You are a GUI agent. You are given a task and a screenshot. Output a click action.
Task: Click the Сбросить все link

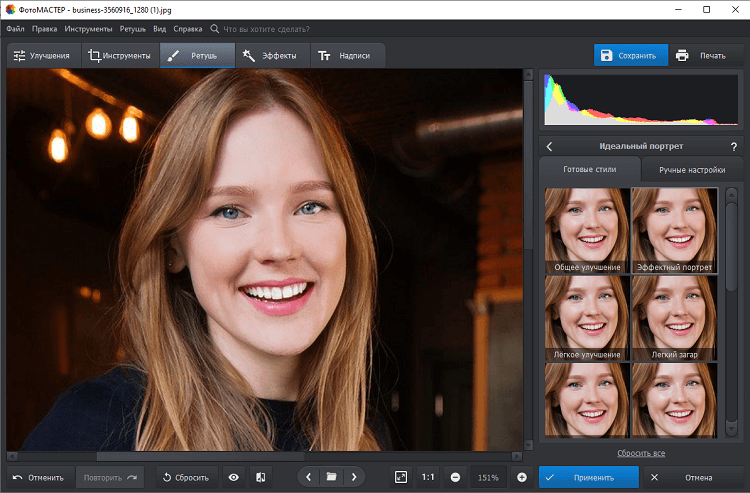[x=641, y=453]
